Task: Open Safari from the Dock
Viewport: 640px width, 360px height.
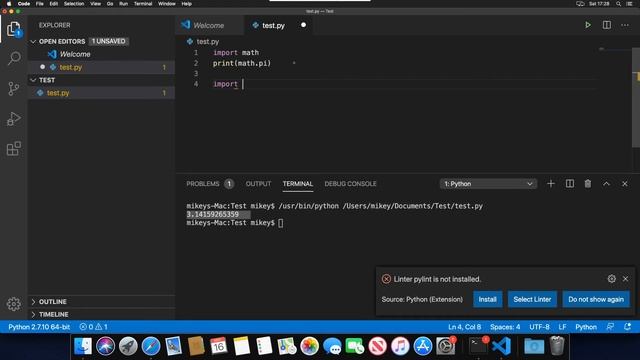Action: click(x=151, y=346)
